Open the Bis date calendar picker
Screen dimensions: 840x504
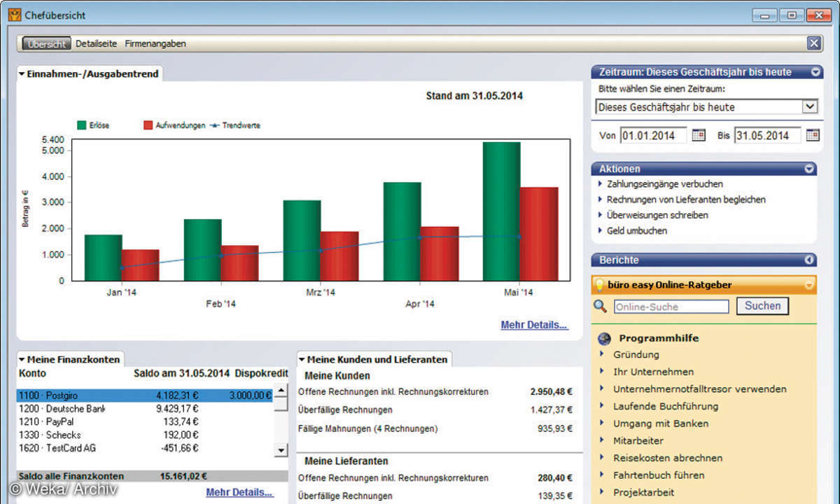point(812,135)
